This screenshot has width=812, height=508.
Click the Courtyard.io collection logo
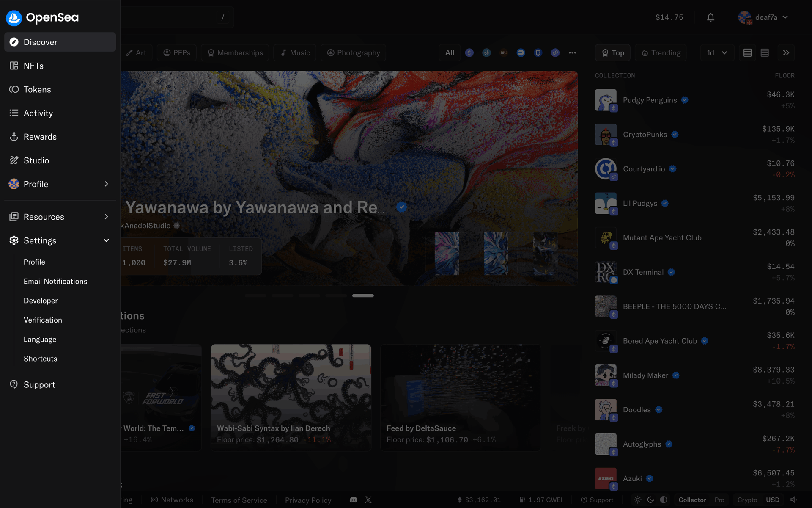[x=606, y=169]
